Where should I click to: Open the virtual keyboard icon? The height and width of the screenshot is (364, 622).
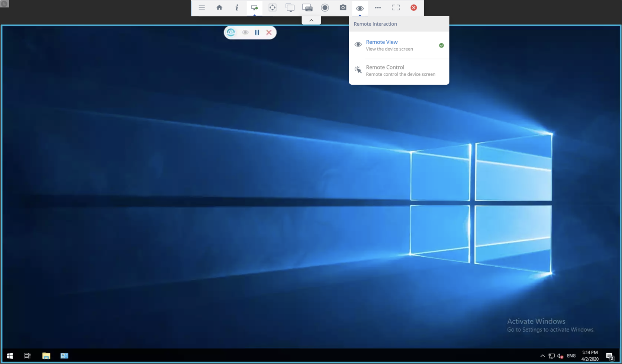tap(307, 7)
